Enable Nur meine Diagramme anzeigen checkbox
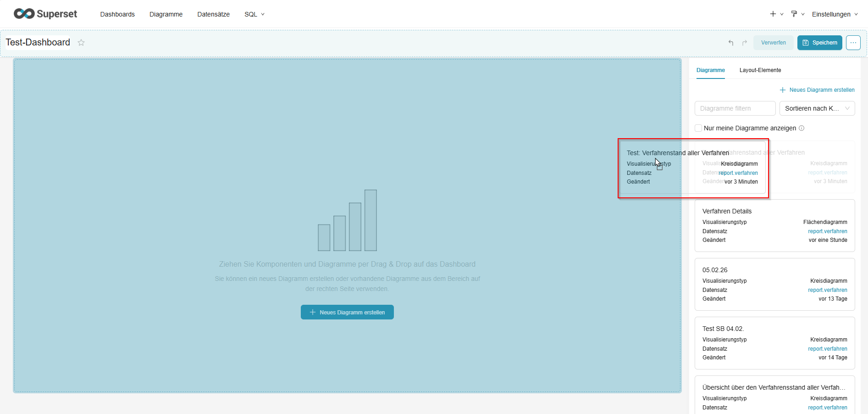 698,128
